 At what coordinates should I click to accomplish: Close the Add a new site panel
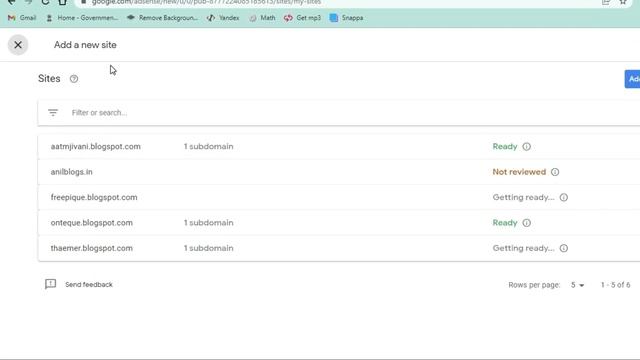coord(18,45)
